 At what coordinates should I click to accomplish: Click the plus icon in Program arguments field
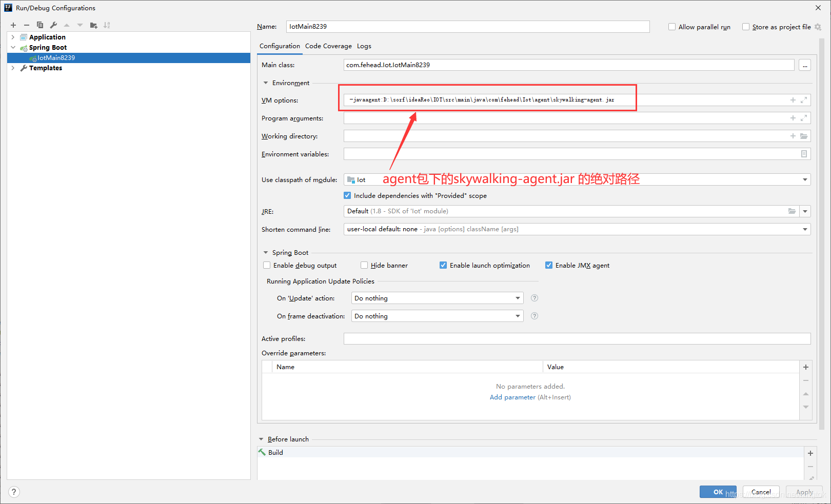click(793, 118)
